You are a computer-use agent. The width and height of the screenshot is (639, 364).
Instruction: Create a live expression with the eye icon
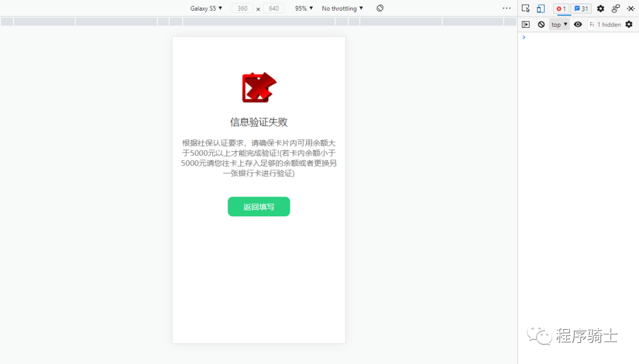click(x=577, y=24)
